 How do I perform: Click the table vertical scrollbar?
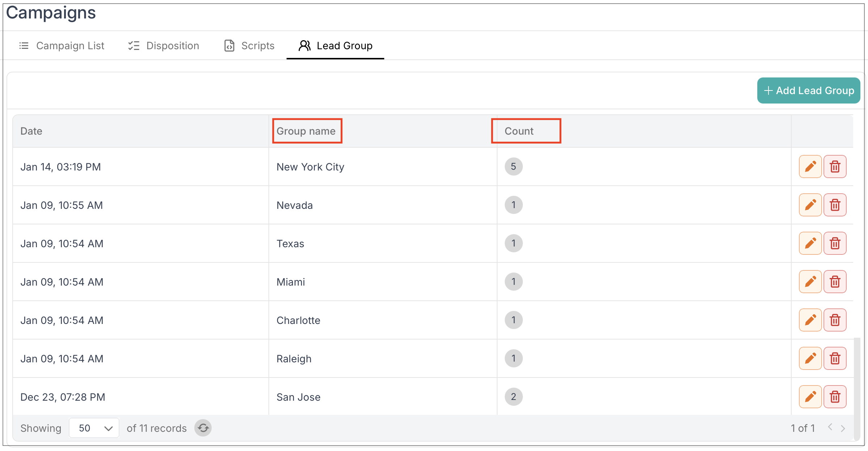856,226
